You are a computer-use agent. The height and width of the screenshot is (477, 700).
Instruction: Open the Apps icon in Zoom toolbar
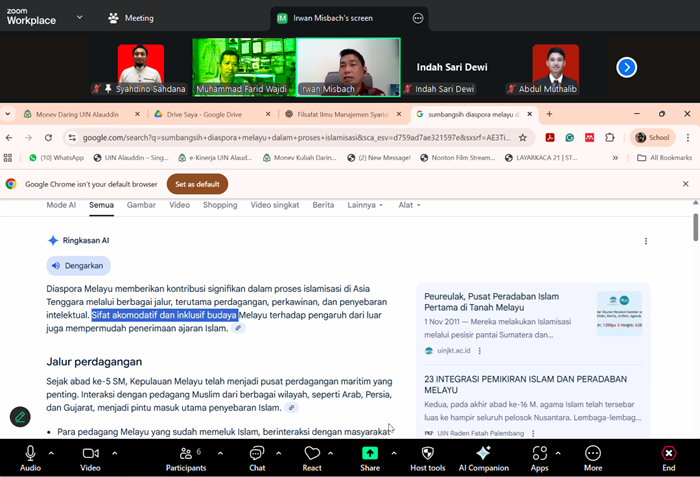coord(539,453)
